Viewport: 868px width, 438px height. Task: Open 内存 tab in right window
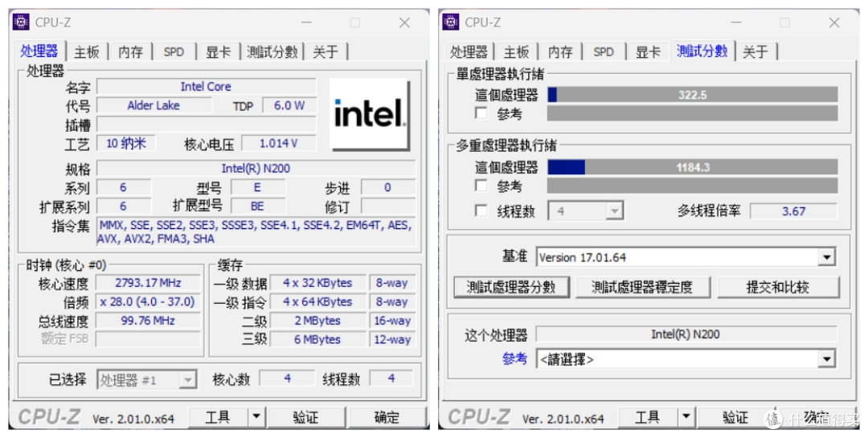[x=560, y=52]
